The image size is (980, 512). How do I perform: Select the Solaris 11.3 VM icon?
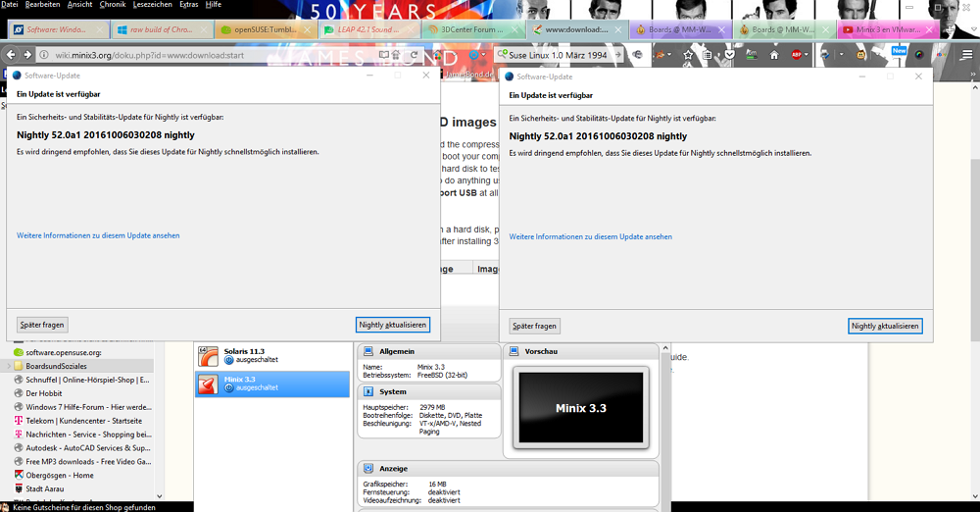click(208, 356)
